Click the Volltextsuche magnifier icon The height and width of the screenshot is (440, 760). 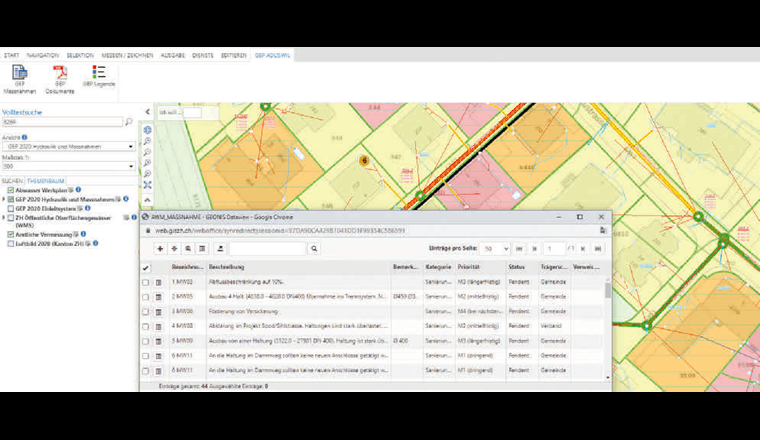click(x=129, y=122)
